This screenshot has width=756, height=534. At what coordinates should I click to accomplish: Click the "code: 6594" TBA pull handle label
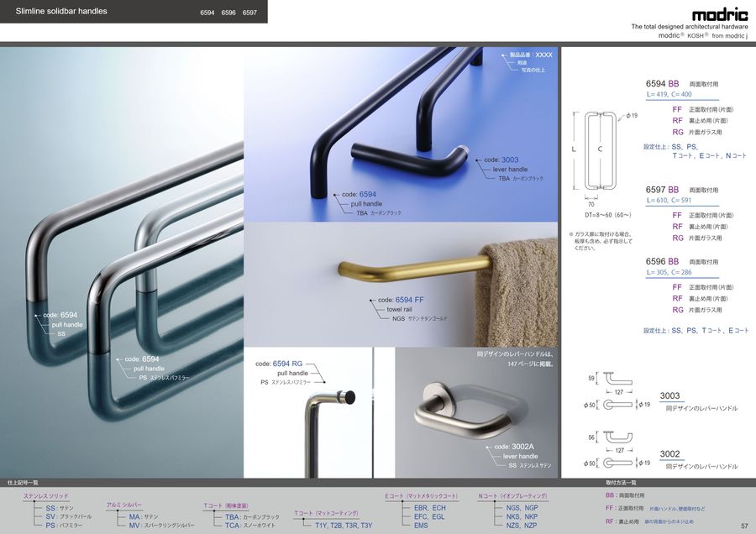coord(359,194)
